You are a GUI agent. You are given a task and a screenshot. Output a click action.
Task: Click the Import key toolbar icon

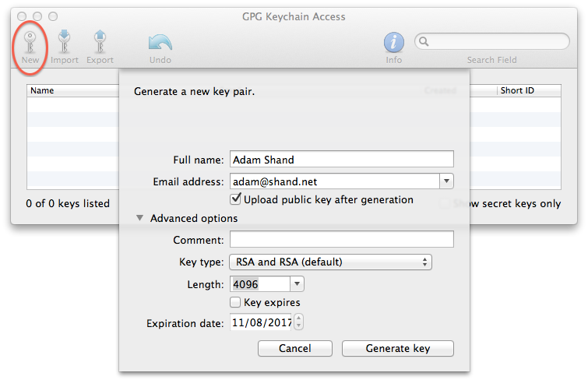[x=64, y=41]
